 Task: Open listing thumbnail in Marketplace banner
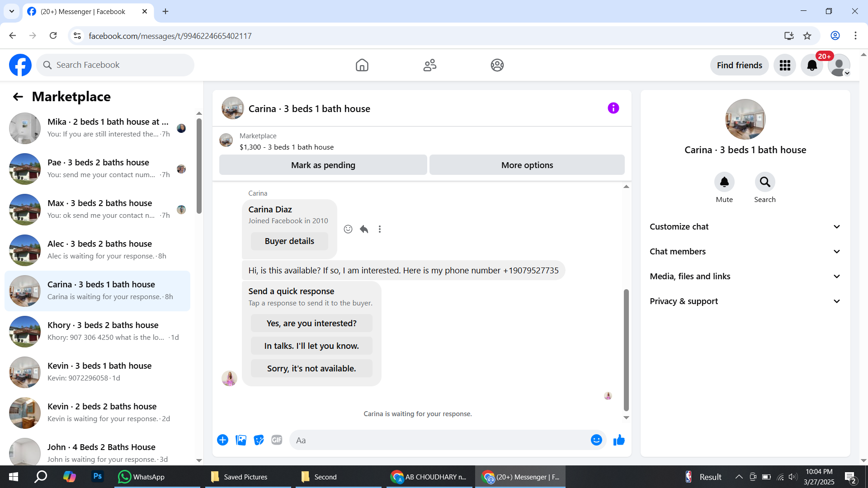pyautogui.click(x=226, y=140)
